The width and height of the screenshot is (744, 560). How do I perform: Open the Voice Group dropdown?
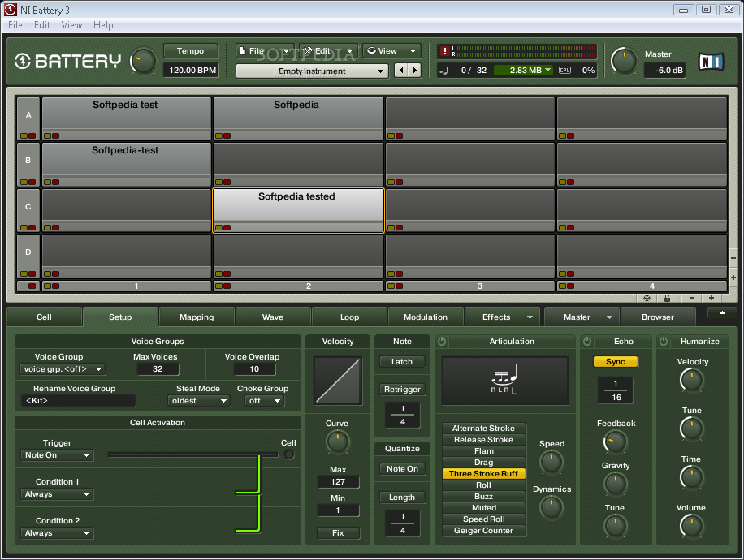pyautogui.click(x=63, y=369)
